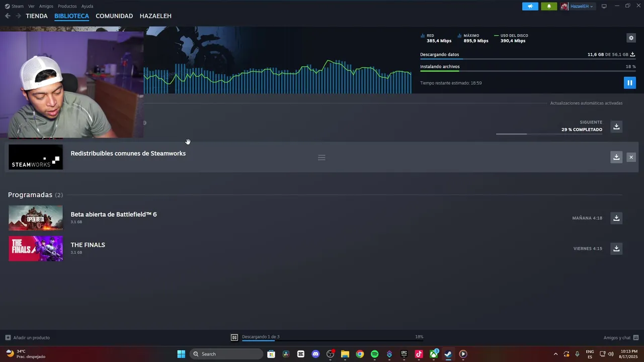Click MAÑANA 4:18 scheduled time

(x=587, y=218)
